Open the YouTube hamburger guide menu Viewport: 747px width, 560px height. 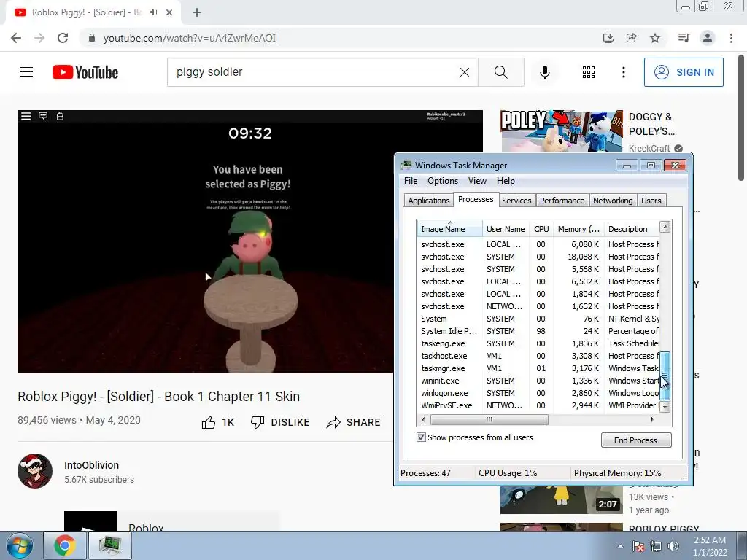pyautogui.click(x=26, y=72)
